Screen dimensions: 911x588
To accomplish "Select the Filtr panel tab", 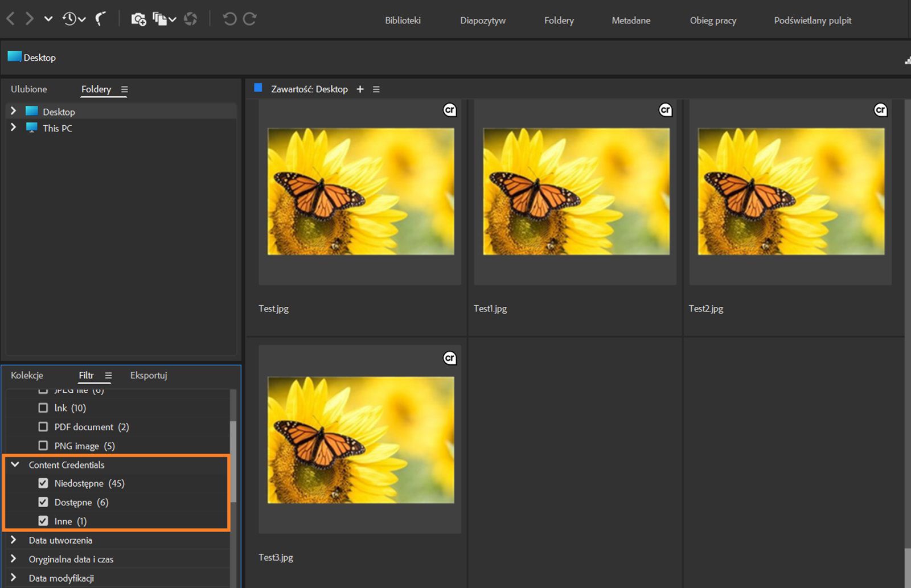I will point(86,375).
